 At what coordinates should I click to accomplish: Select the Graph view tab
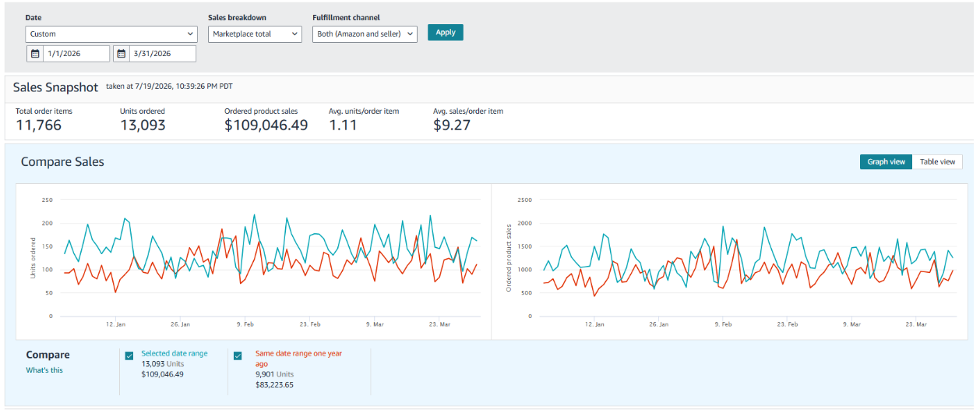887,161
